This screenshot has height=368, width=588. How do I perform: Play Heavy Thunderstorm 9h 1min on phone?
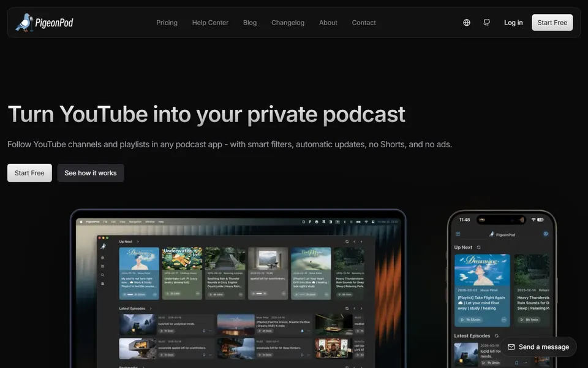click(529, 320)
